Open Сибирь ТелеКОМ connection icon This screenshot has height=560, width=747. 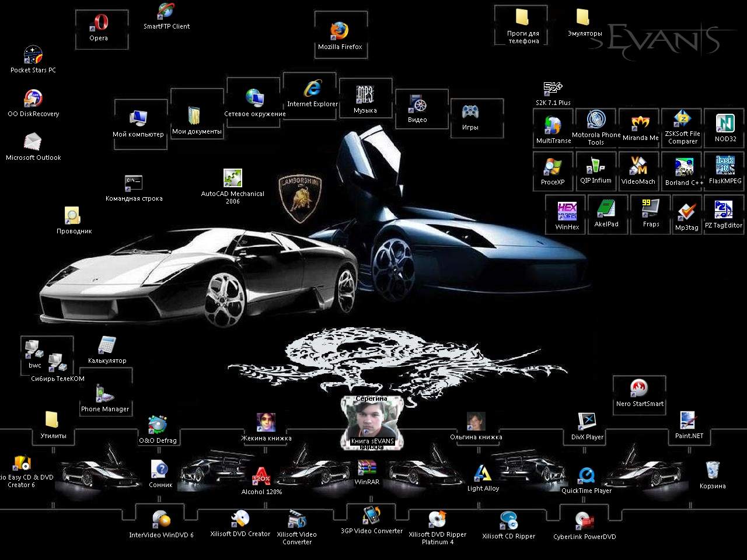tap(58, 363)
